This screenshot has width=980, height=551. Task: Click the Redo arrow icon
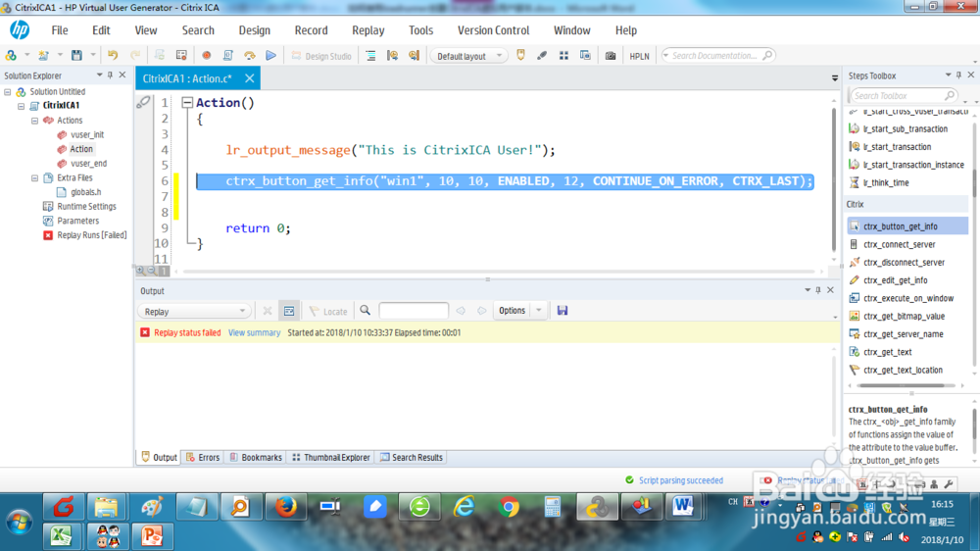pyautogui.click(x=135, y=56)
